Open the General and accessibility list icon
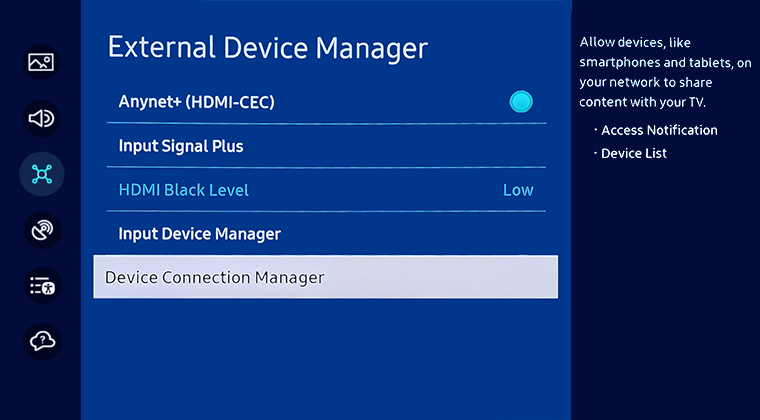The width and height of the screenshot is (760, 420). click(x=41, y=286)
